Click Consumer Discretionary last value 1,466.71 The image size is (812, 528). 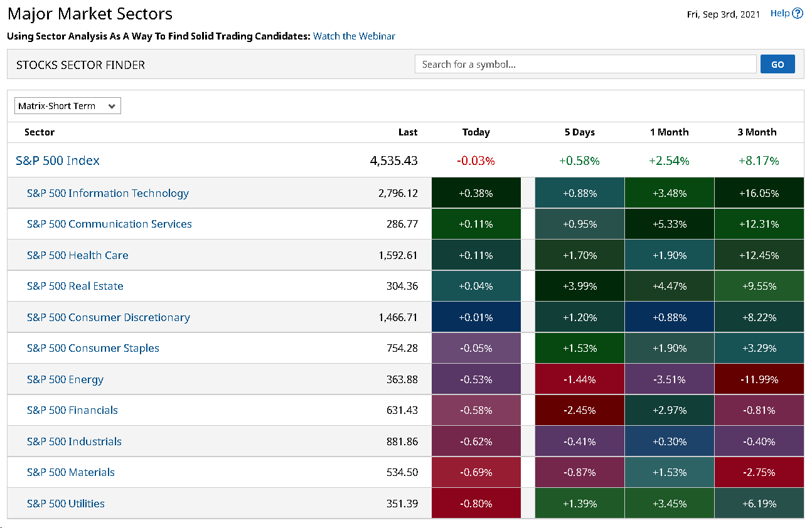pyautogui.click(x=398, y=317)
